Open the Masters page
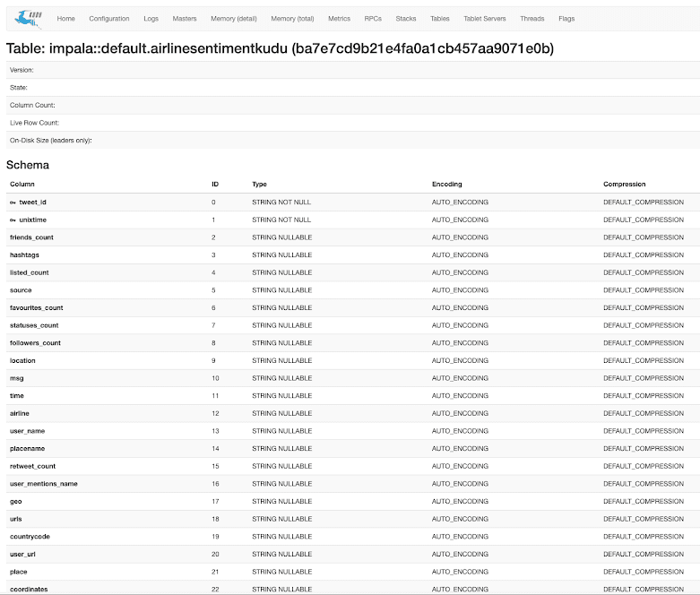This screenshot has height=595, width=700. pos(185,19)
